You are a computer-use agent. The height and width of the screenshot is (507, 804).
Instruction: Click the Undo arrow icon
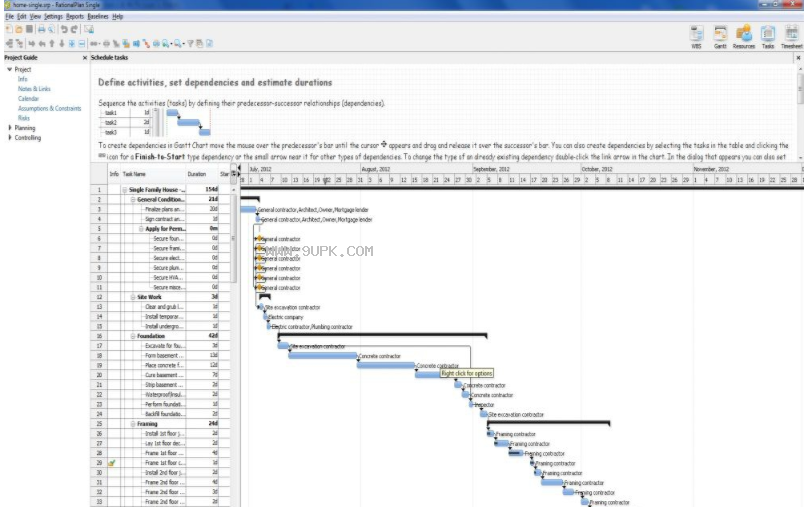coord(64,29)
